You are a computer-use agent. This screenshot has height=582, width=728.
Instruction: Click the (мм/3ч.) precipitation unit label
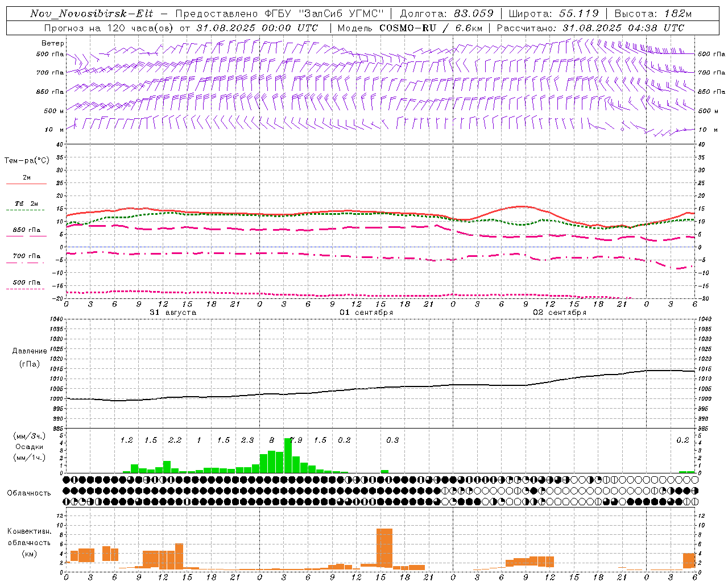pyautogui.click(x=30, y=436)
